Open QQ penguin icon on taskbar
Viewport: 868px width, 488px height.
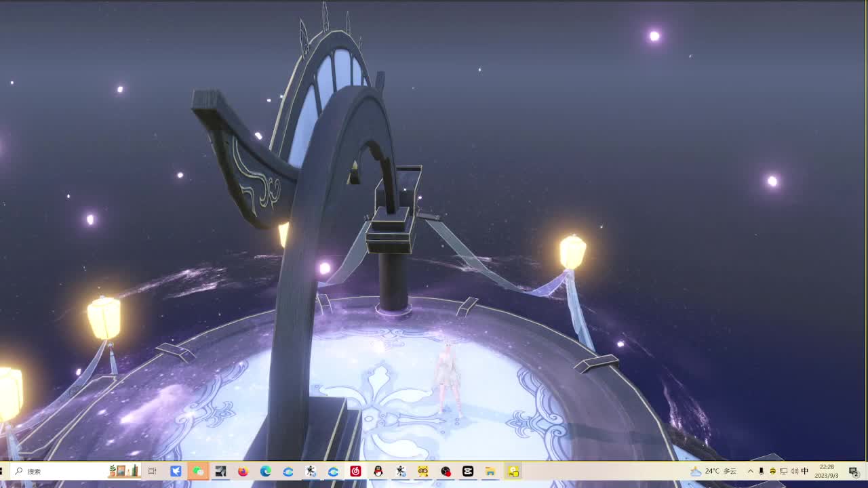pos(378,471)
